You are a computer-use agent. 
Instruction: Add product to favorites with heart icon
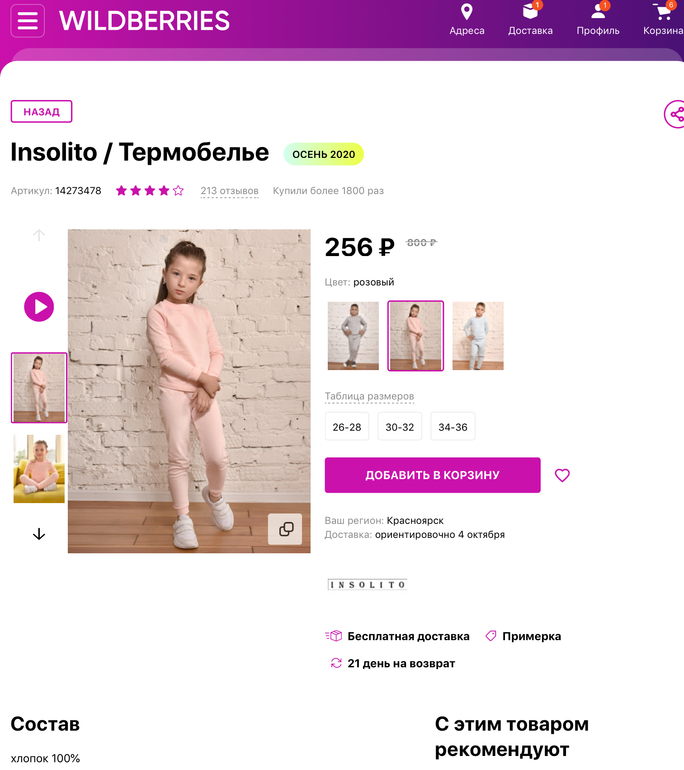coord(562,475)
